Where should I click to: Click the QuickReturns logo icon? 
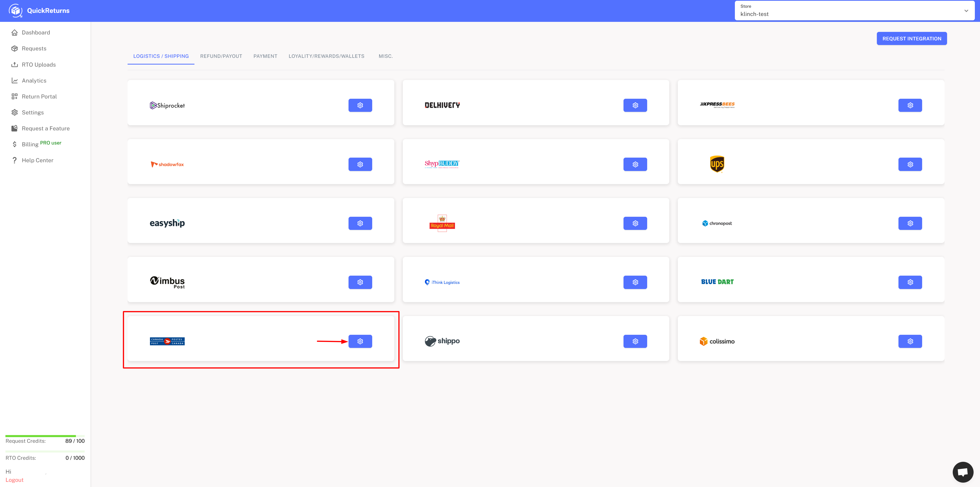[16, 11]
